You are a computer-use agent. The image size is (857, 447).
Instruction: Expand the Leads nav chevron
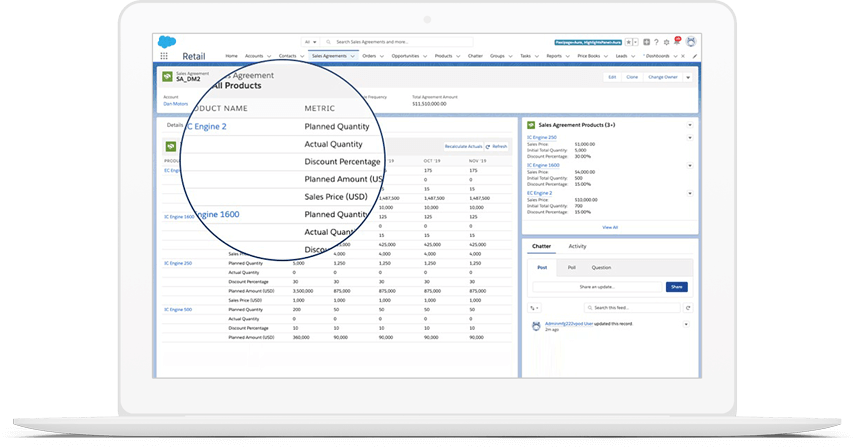point(633,56)
